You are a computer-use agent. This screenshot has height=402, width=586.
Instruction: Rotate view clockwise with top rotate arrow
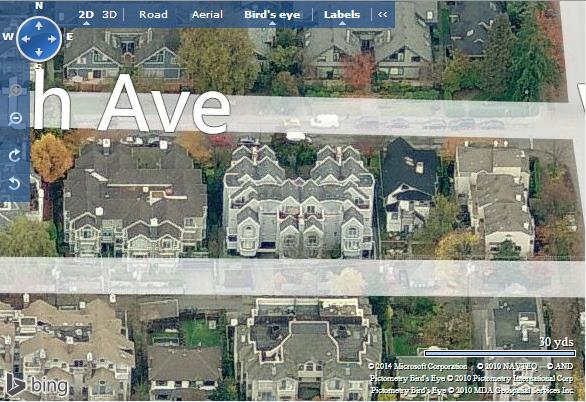click(x=15, y=155)
